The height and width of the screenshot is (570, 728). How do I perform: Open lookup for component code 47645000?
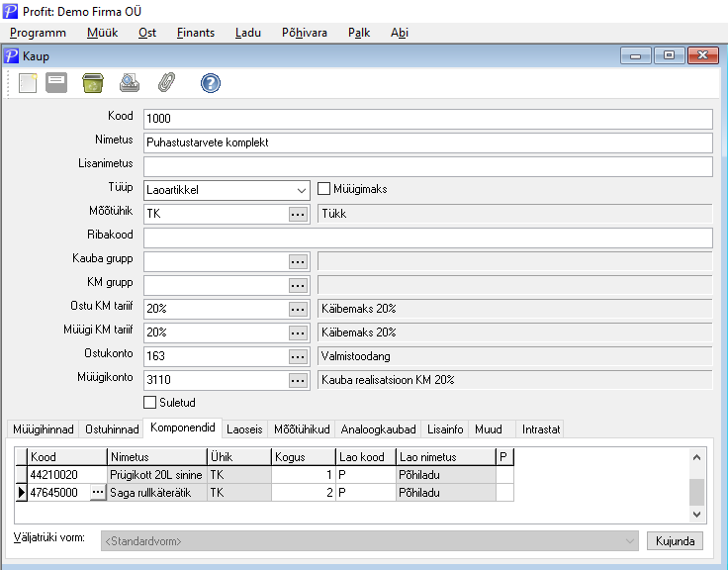point(98,493)
